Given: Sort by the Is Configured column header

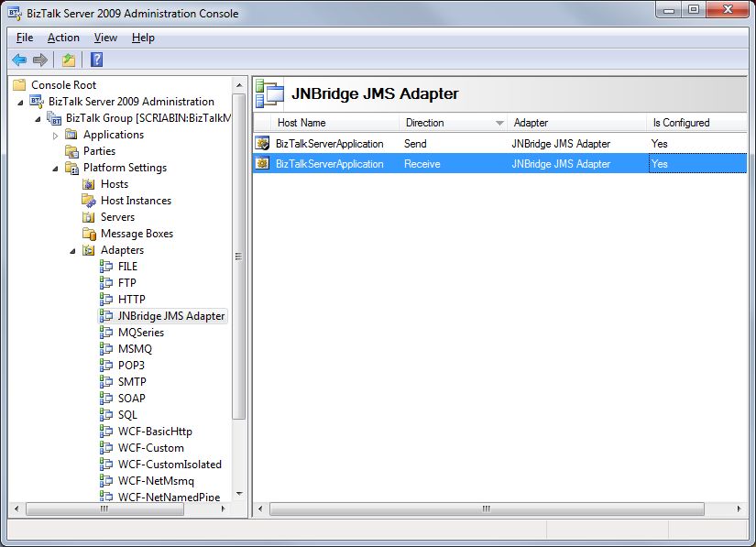Looking at the screenshot, I should (x=696, y=123).
